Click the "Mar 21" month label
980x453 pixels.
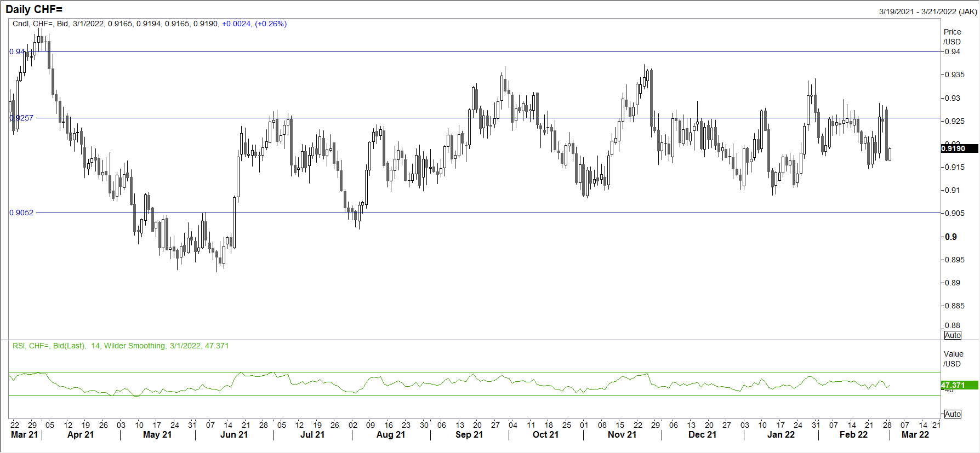pyautogui.click(x=25, y=434)
